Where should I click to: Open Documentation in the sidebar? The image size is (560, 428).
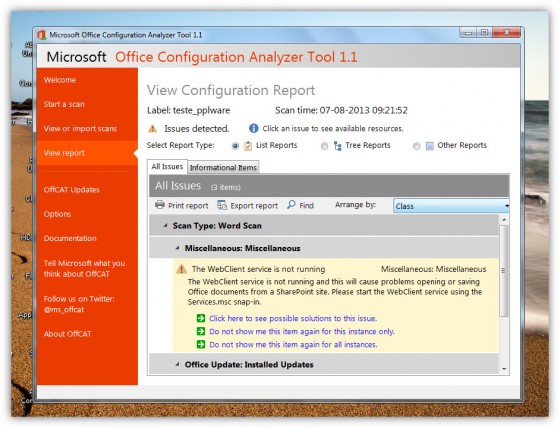click(70, 238)
